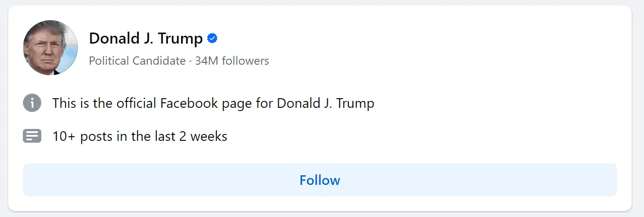Click the posts activity icon

click(32, 136)
